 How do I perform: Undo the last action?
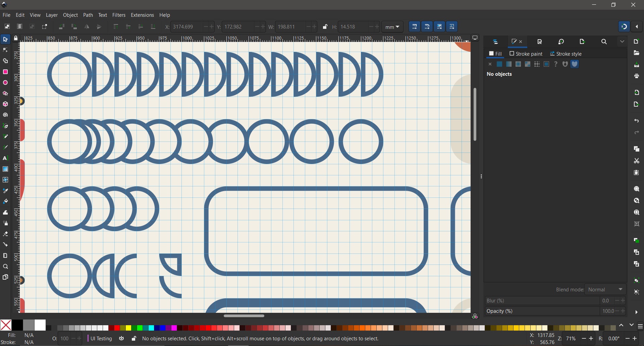(637, 121)
